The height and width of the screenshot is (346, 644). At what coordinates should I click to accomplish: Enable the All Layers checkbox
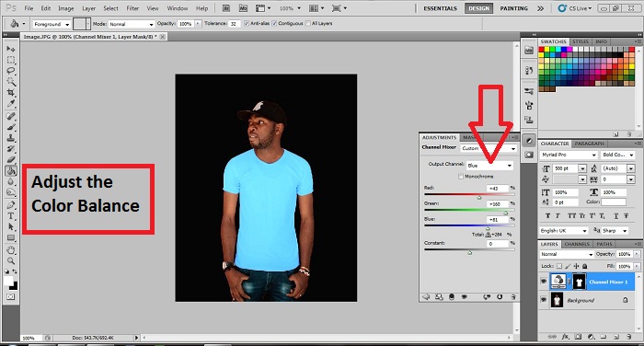coord(308,23)
